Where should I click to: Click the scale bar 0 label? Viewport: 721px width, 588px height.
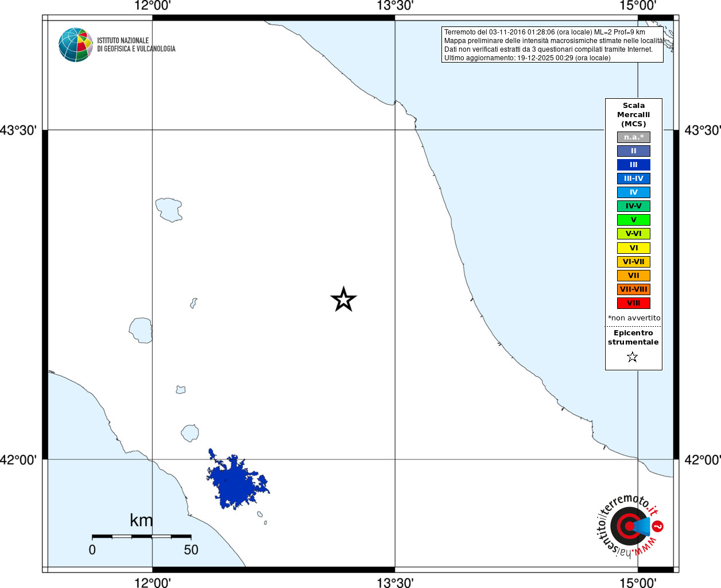click(92, 550)
